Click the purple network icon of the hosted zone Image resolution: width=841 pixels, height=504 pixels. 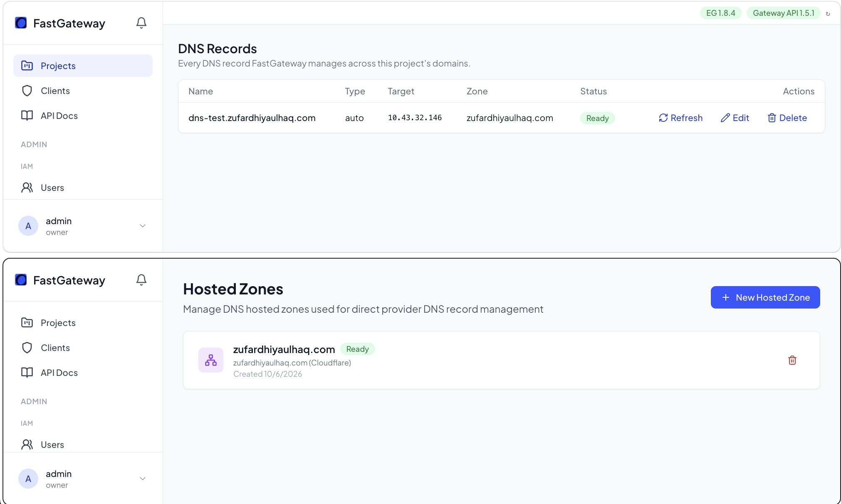point(211,360)
